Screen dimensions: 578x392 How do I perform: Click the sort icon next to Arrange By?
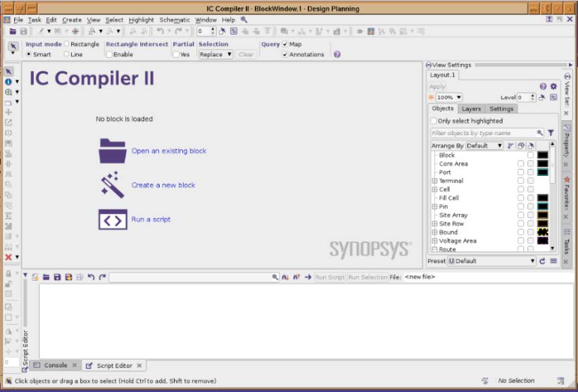[x=510, y=146]
